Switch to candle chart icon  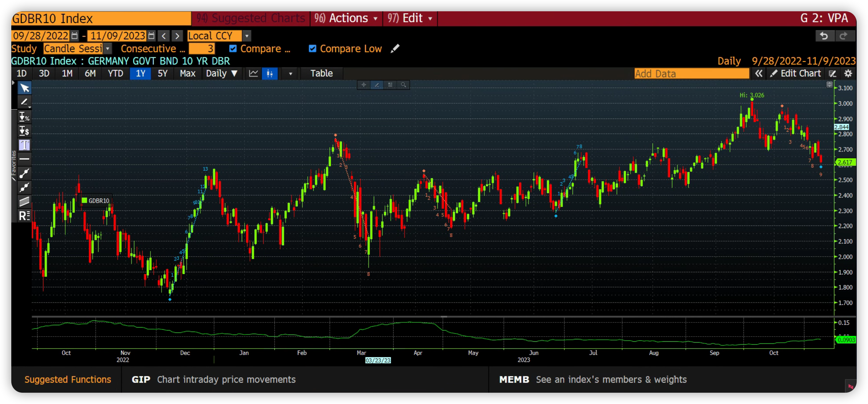pos(270,73)
